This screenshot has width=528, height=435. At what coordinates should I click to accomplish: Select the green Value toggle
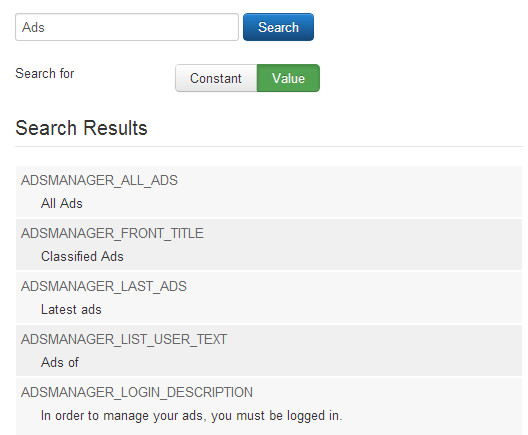coord(288,78)
